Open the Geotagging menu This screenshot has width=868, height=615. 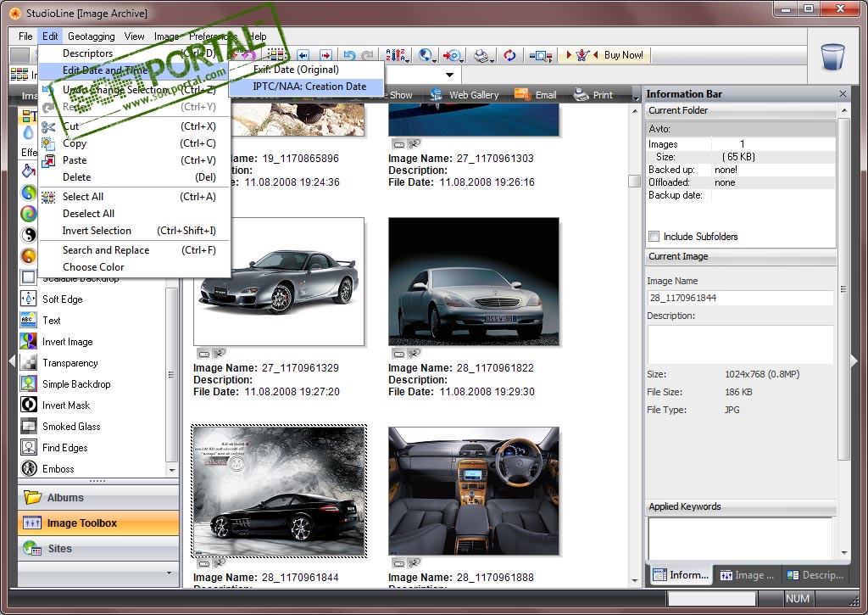point(92,36)
